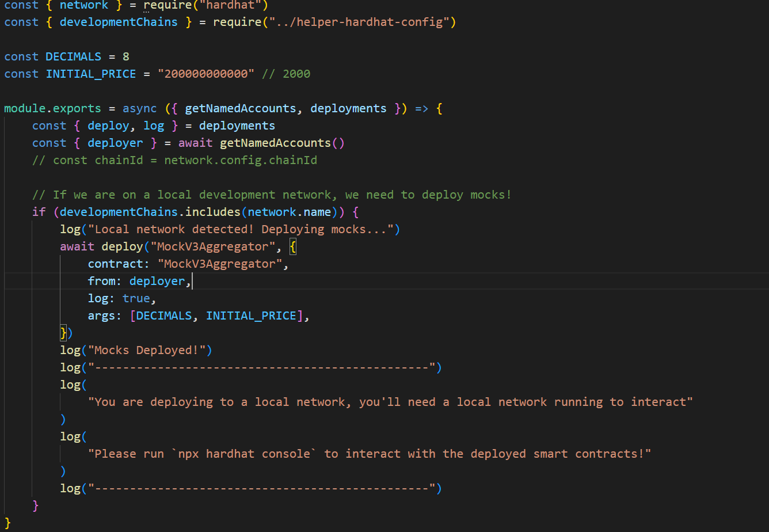Click the "Local network detected! Deploying mocks..." string
Screen dimensions: 769x532
tap(240, 230)
